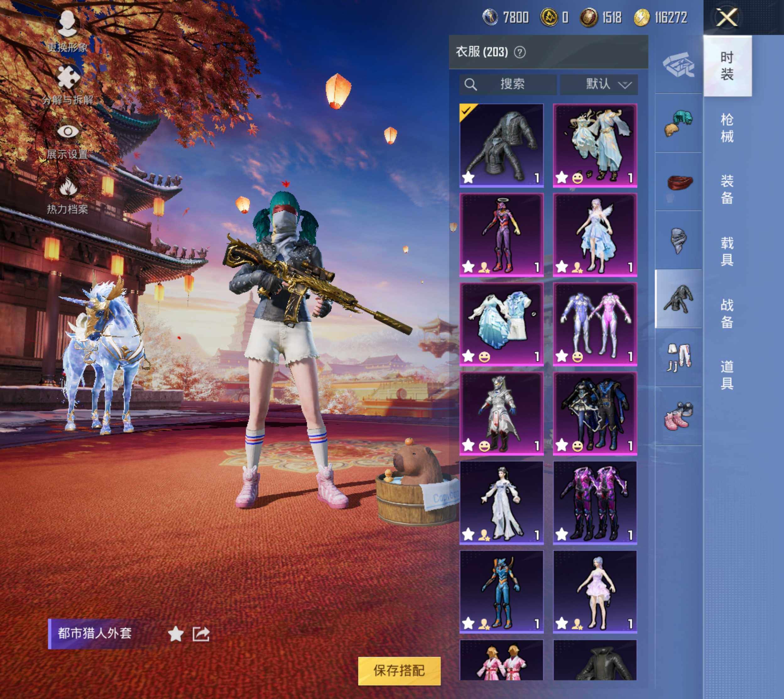The image size is (784, 699).
Task: Open 展示设置 eye display settings
Action: coord(68,131)
